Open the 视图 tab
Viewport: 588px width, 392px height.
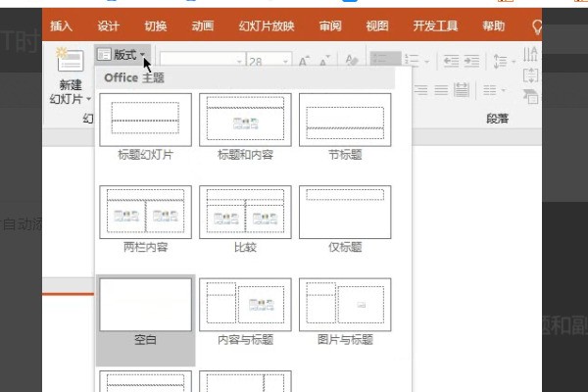click(x=377, y=25)
